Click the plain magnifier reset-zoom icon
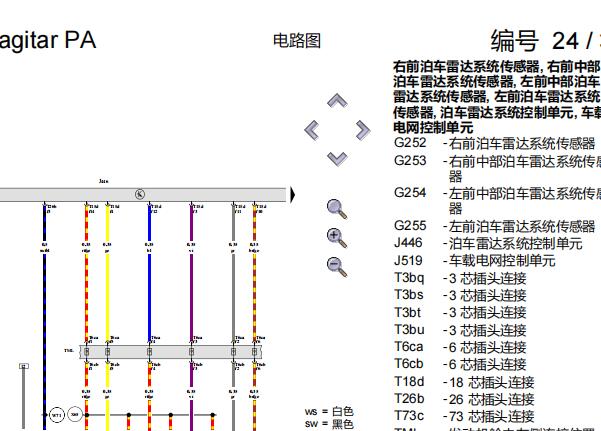This screenshot has height=431, width=601. [337, 209]
